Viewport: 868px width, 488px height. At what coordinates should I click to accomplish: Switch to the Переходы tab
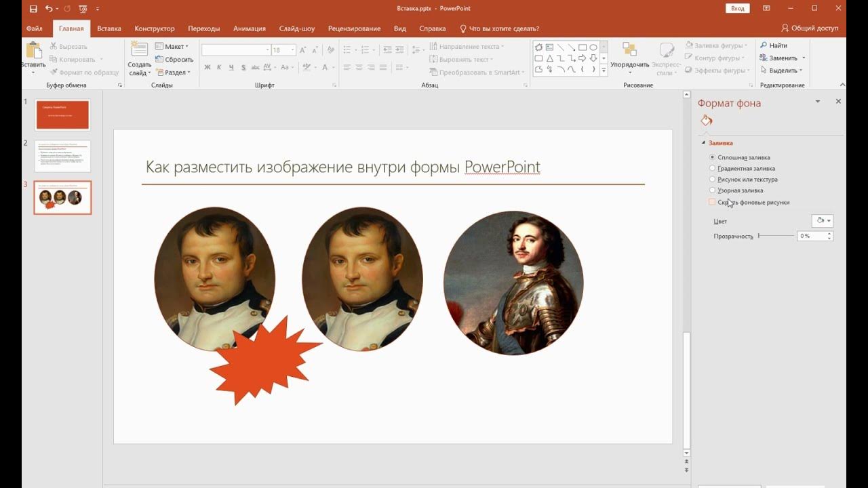[204, 28]
